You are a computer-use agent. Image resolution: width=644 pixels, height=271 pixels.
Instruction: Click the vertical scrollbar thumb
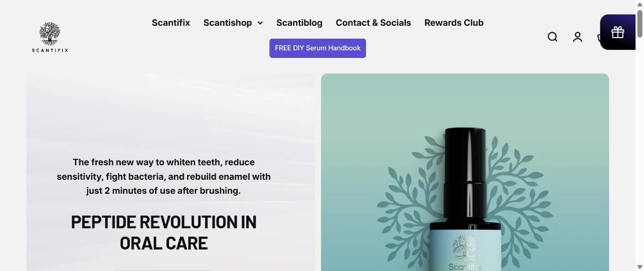(x=639, y=23)
